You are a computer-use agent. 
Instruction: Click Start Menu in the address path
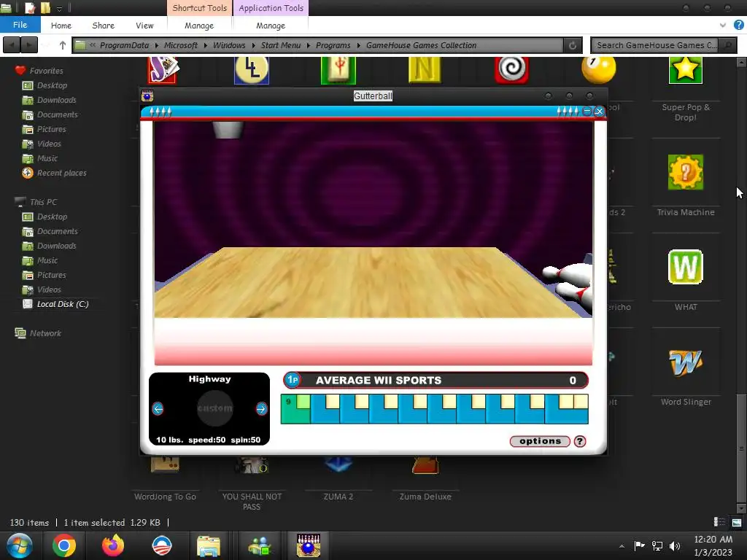click(x=281, y=45)
